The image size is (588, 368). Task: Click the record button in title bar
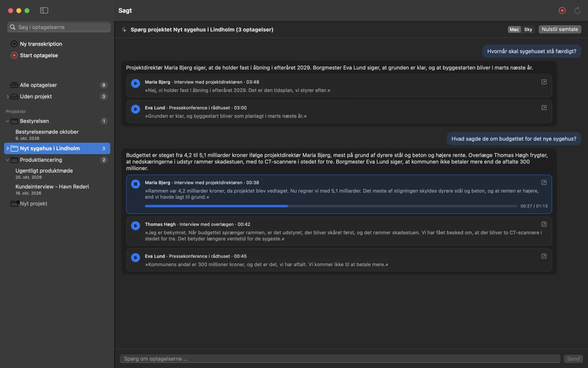(x=562, y=10)
